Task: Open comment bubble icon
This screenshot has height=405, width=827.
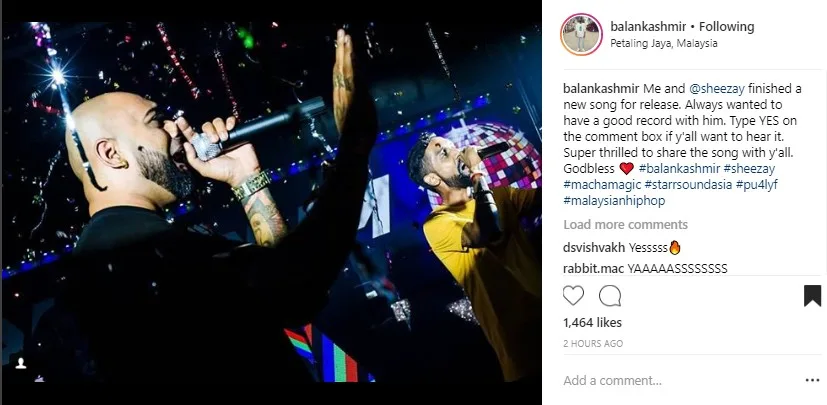Action: (x=610, y=296)
